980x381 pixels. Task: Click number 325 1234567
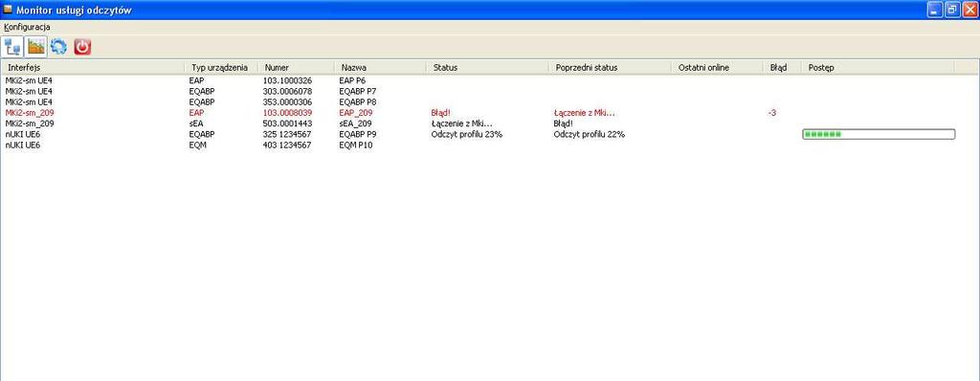[x=287, y=135]
